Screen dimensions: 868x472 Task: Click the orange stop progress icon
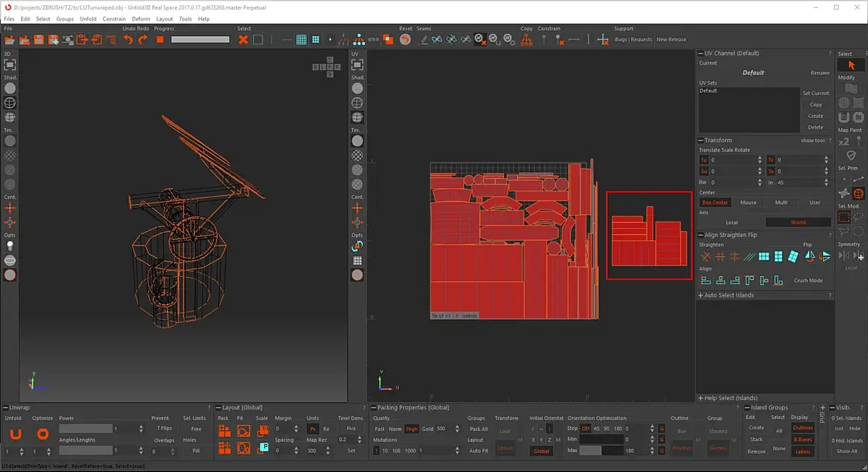click(x=160, y=40)
